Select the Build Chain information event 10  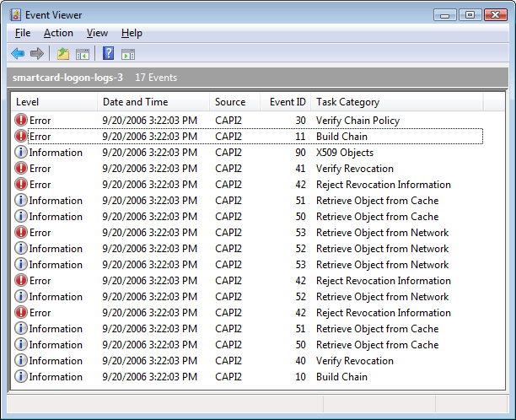pyautogui.click(x=249, y=377)
